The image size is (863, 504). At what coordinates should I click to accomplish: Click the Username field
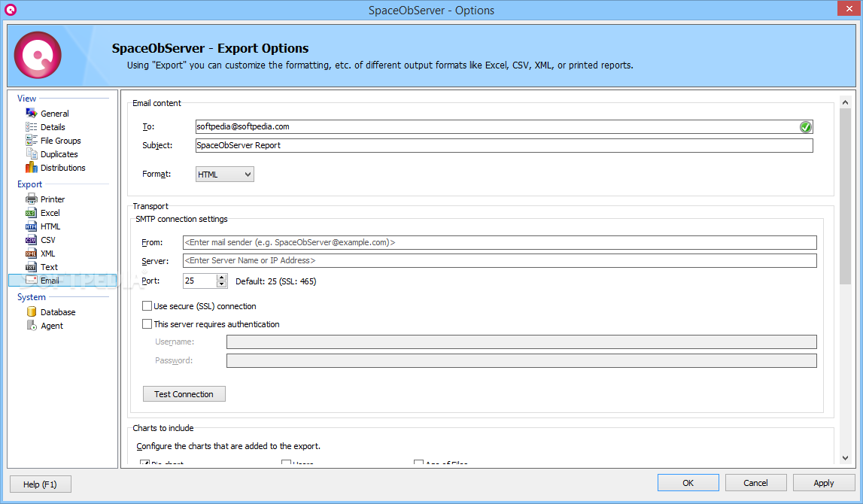521,342
